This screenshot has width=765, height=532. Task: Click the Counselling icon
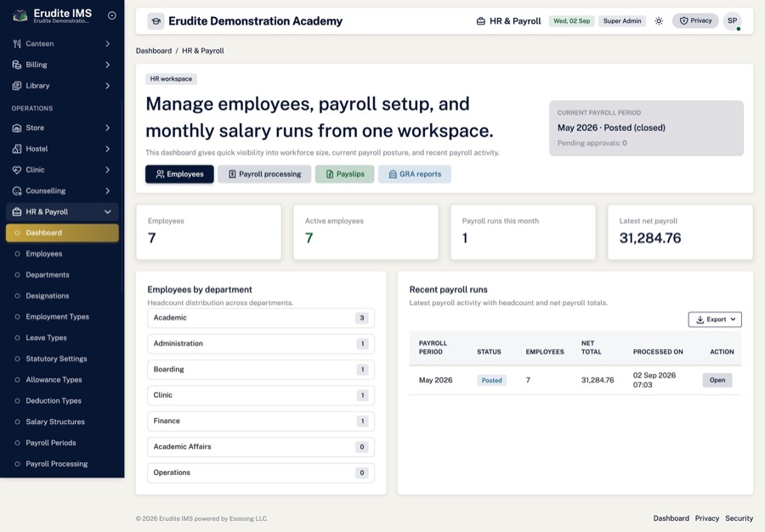click(x=17, y=190)
